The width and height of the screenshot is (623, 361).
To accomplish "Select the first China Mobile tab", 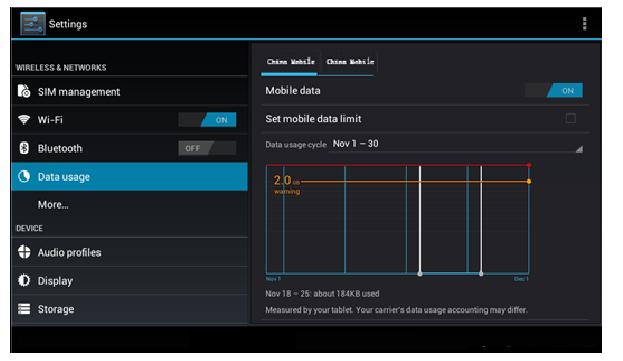I will tap(290, 62).
